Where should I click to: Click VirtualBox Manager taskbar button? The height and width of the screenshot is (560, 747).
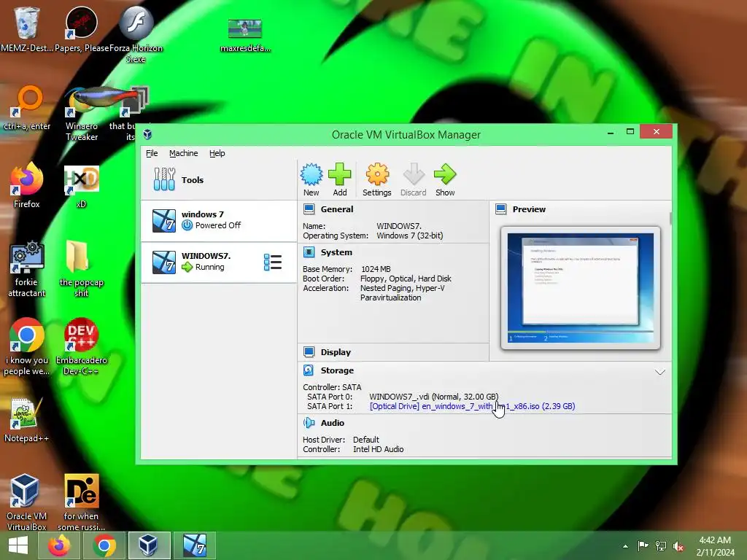tap(149, 545)
